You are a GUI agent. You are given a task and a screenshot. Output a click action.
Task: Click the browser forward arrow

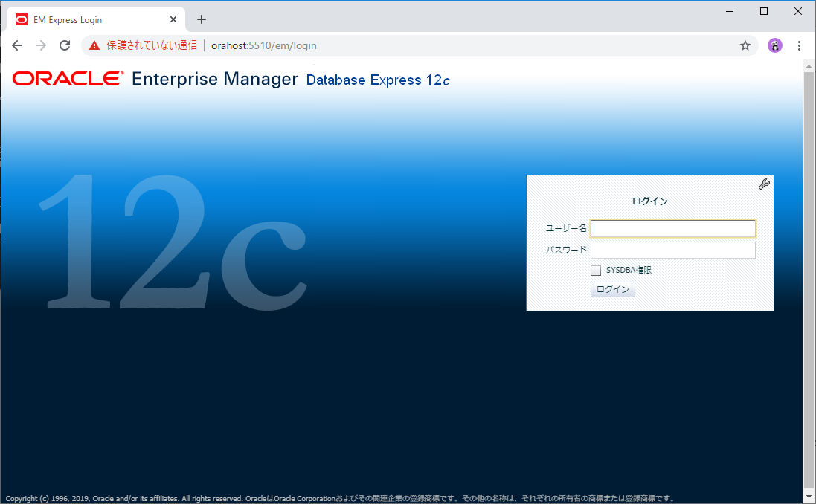tap(41, 45)
